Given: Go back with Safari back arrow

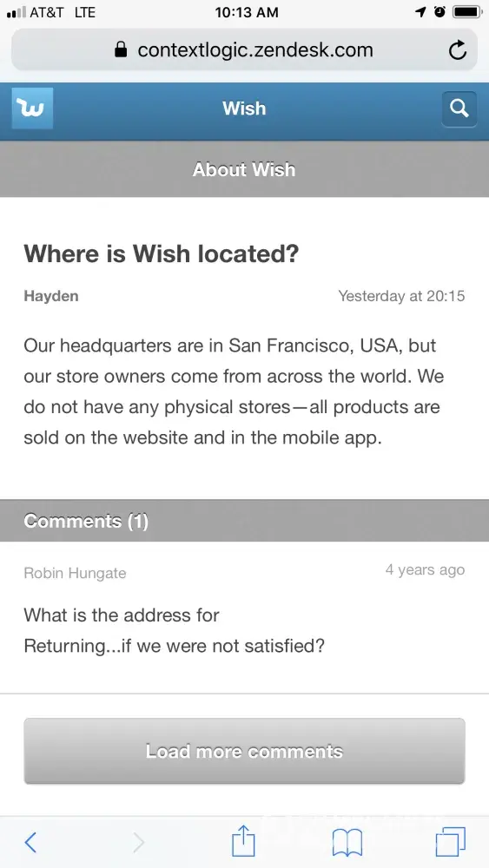Looking at the screenshot, I should (x=31, y=842).
